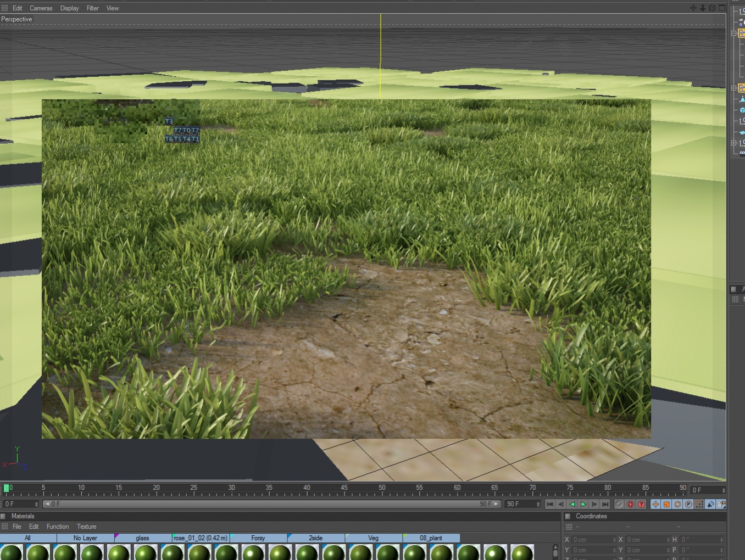Select the glass material layer tab

(x=142, y=538)
